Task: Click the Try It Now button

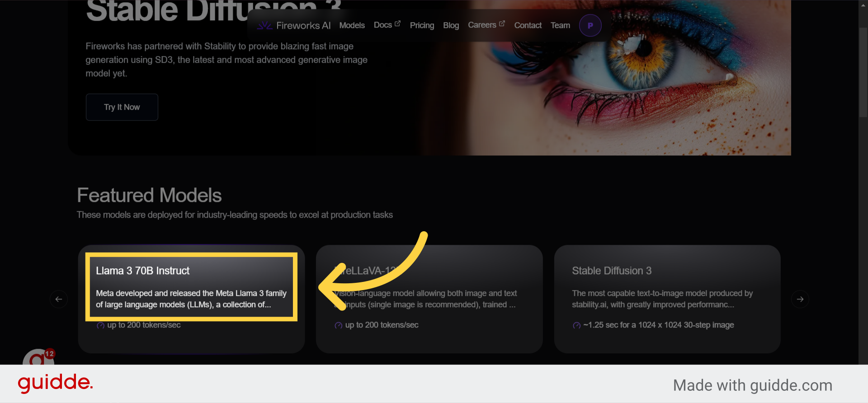Action: coord(122,107)
